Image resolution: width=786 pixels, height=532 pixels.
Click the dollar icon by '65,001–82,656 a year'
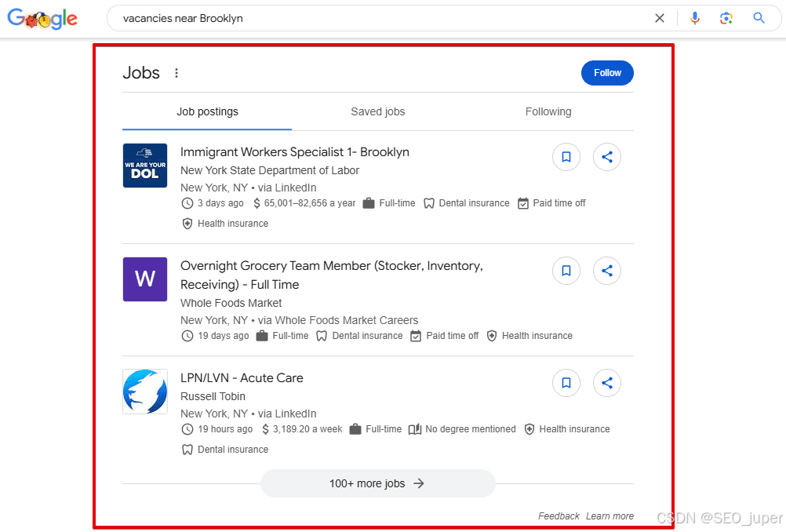point(257,203)
